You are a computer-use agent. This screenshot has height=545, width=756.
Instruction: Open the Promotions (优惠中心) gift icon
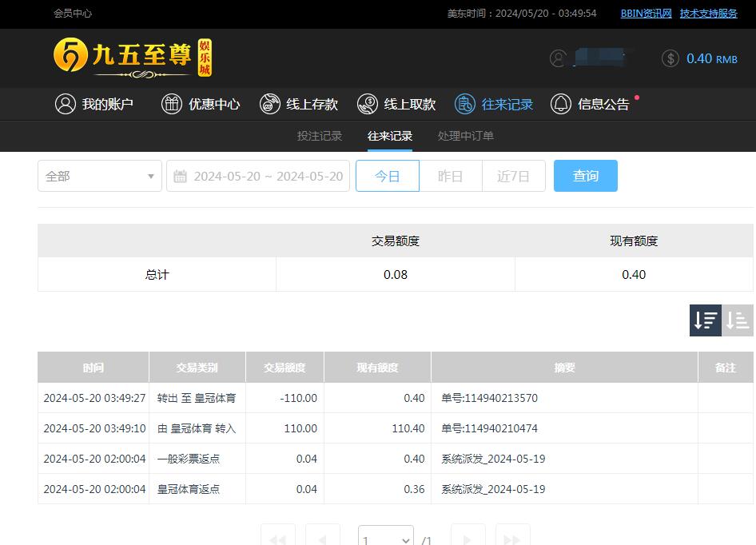click(172, 104)
